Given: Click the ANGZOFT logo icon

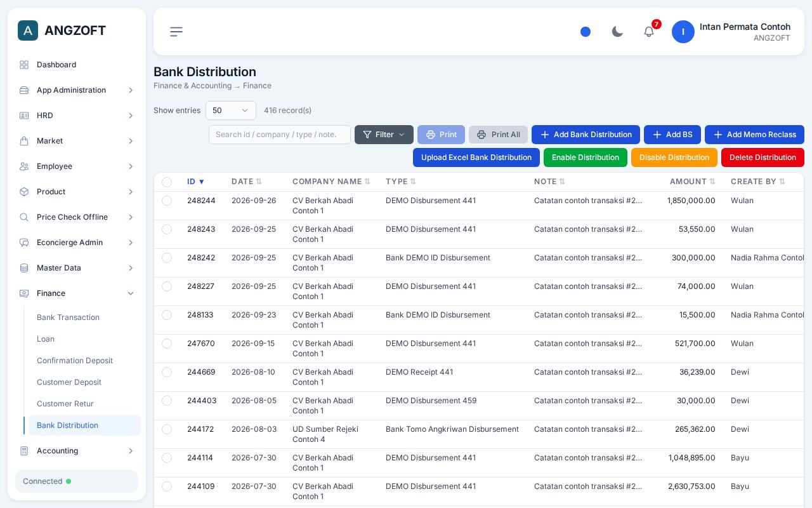Looking at the screenshot, I should pos(28,30).
